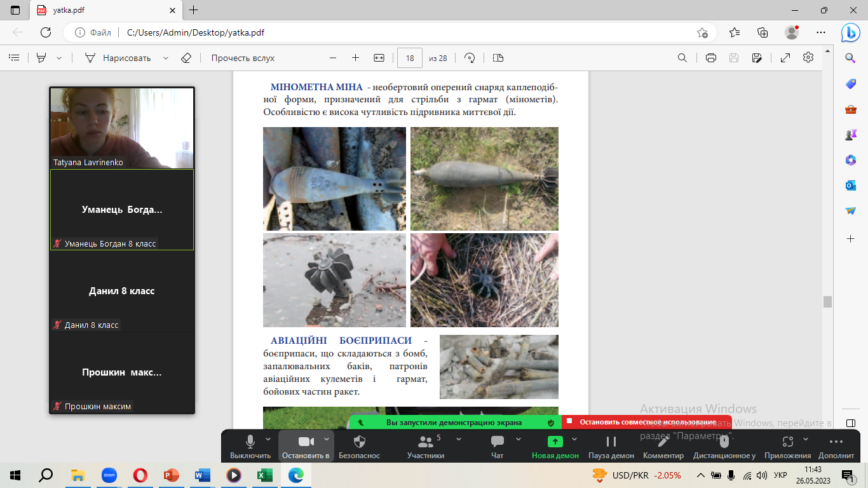The height and width of the screenshot is (488, 868).
Task: Open the Edge profile menu
Action: [x=791, y=32]
